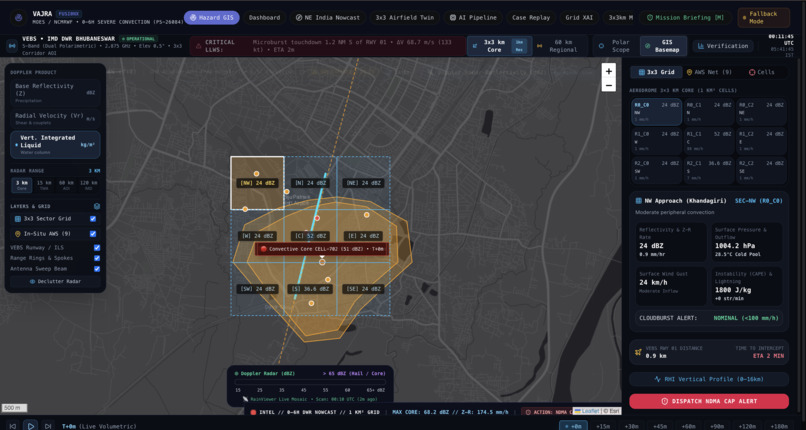Dispatch NDMA CAP Alert
Image resolution: width=806 pixels, height=430 pixels.
(x=709, y=401)
